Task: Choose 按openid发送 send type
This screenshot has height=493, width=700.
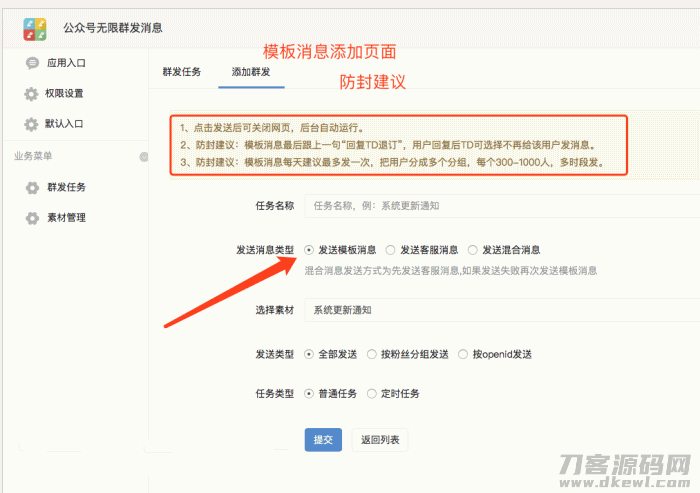Action: click(x=463, y=354)
